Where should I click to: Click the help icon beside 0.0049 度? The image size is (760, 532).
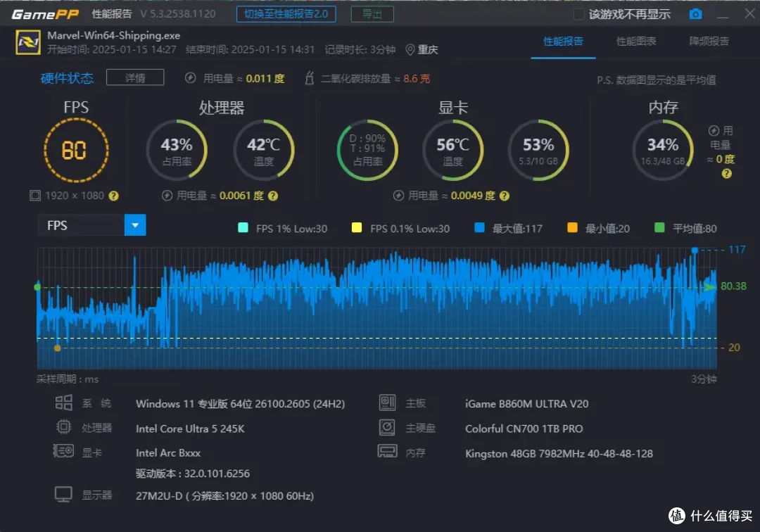[x=505, y=196]
